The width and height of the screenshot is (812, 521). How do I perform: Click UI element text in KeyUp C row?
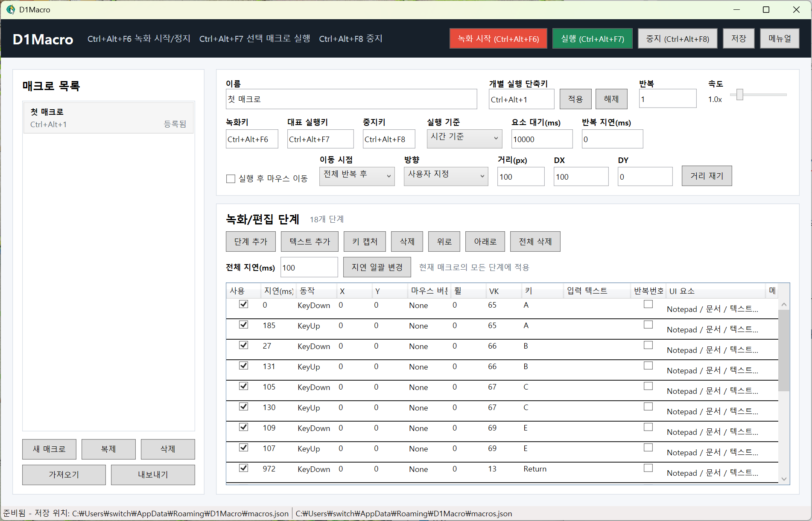coord(713,412)
